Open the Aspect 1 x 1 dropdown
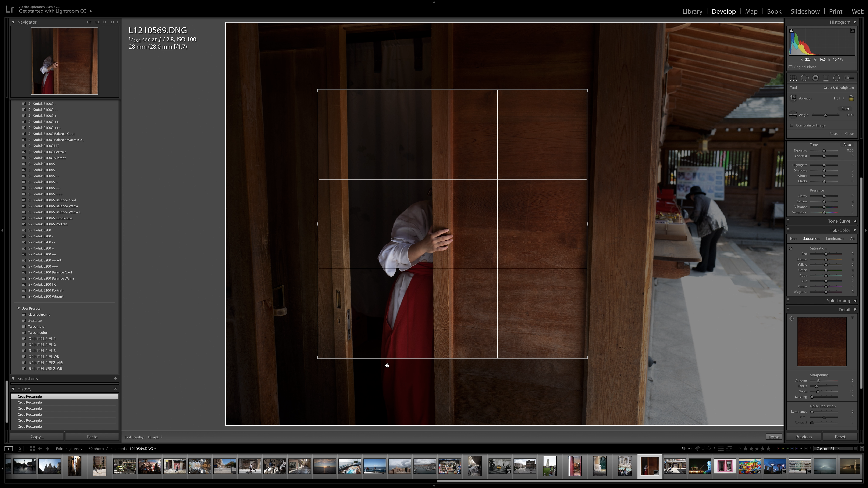Viewport: 868px width, 488px height. pos(839,98)
